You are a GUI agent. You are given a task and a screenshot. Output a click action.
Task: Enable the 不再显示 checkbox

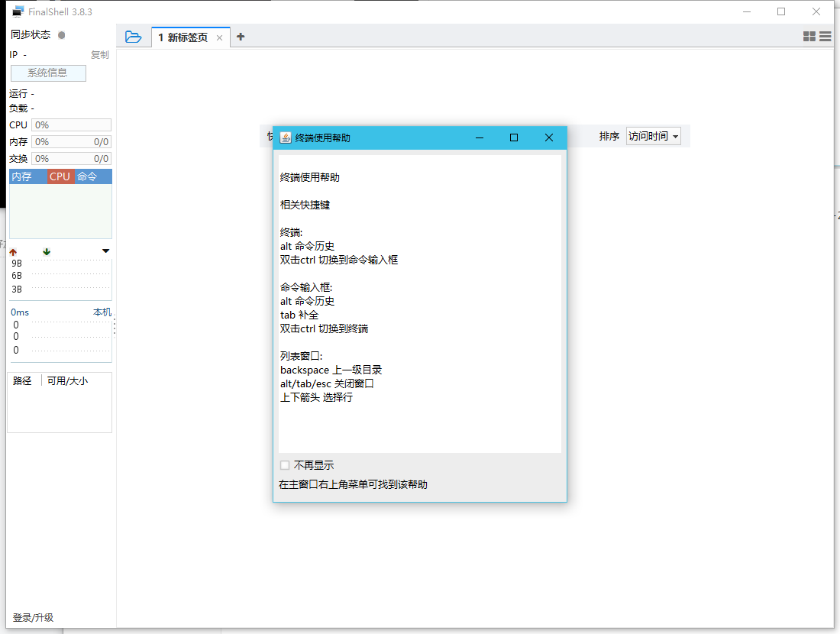tap(285, 465)
